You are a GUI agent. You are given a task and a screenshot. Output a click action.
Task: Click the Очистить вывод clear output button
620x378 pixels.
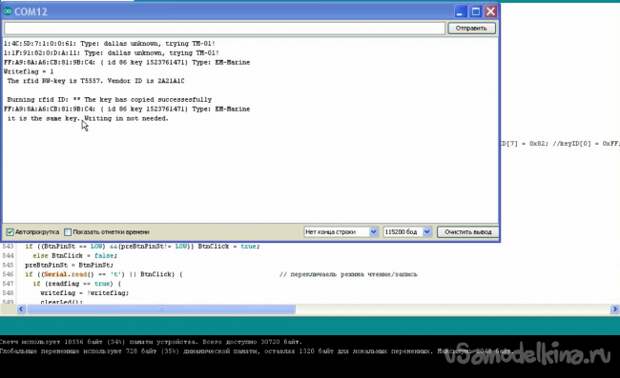click(x=468, y=232)
